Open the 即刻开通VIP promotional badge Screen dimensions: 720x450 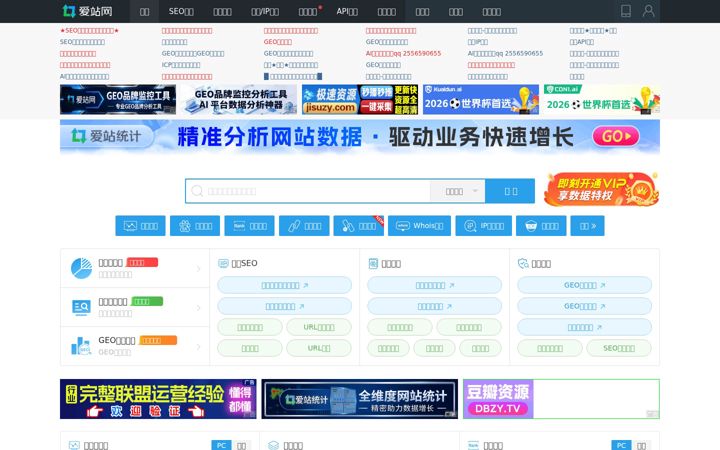tap(602, 189)
